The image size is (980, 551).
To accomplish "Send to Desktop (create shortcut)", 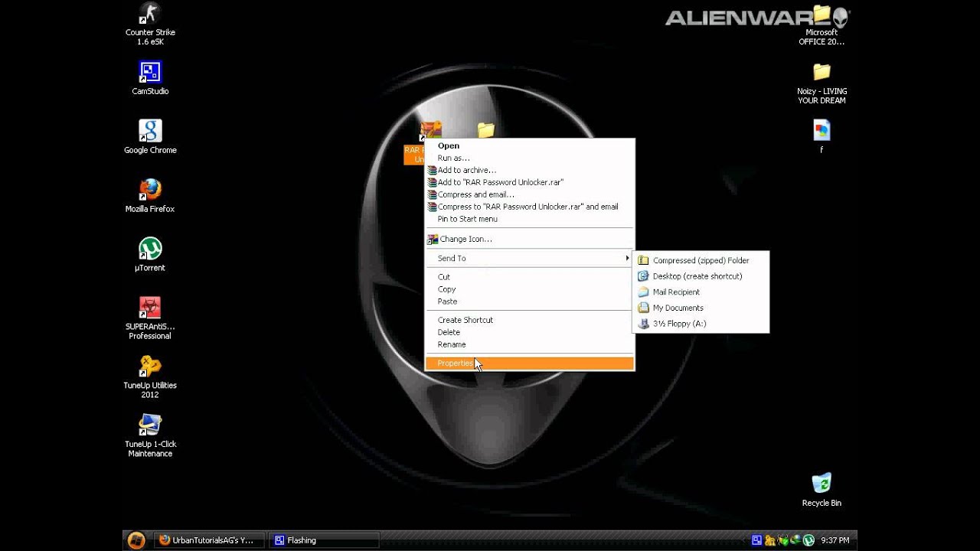I will [701, 276].
